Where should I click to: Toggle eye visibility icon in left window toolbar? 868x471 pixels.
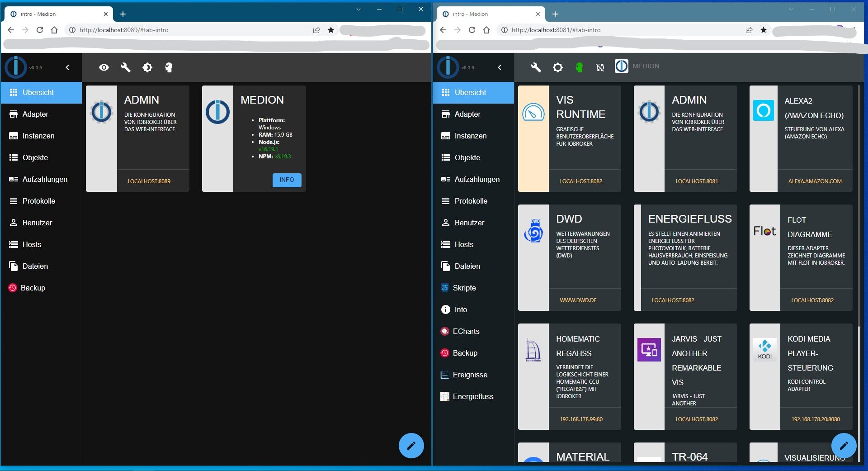coord(104,67)
